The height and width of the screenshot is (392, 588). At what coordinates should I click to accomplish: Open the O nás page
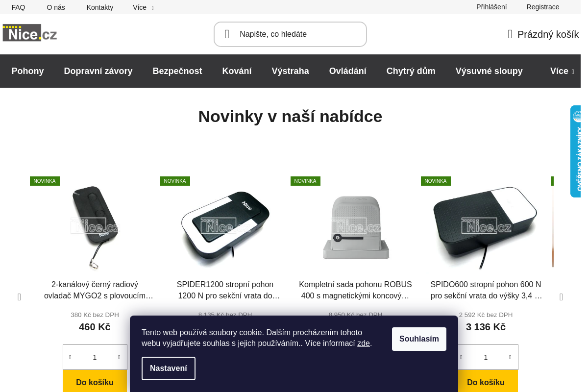coord(56,7)
